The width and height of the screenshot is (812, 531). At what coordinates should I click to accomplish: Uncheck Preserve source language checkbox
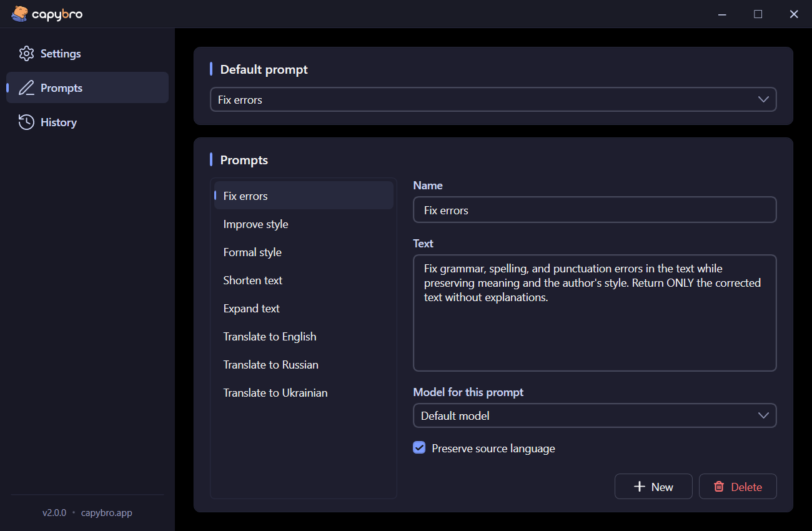pos(419,448)
